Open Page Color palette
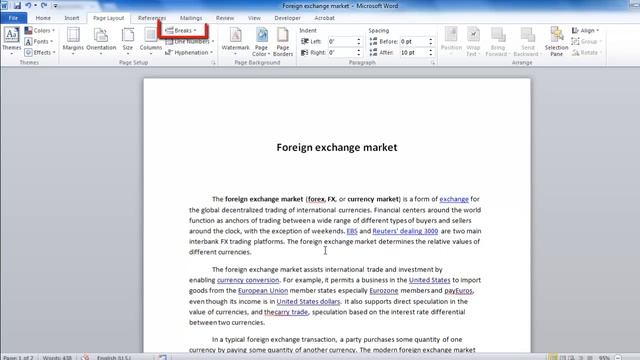Viewport: 640px width, 360px height. pyautogui.click(x=261, y=41)
